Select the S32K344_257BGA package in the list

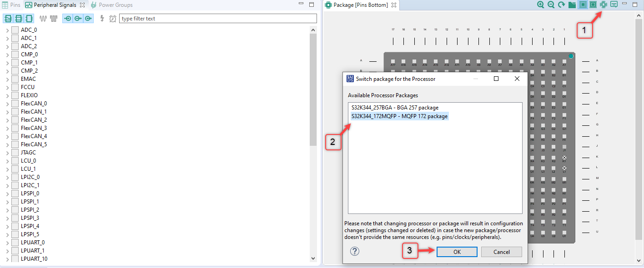point(393,108)
